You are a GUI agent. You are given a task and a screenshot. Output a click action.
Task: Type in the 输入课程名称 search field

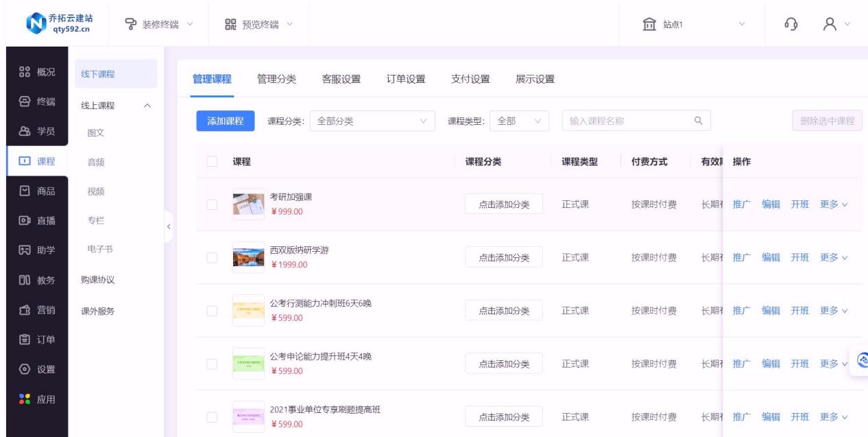tap(624, 121)
